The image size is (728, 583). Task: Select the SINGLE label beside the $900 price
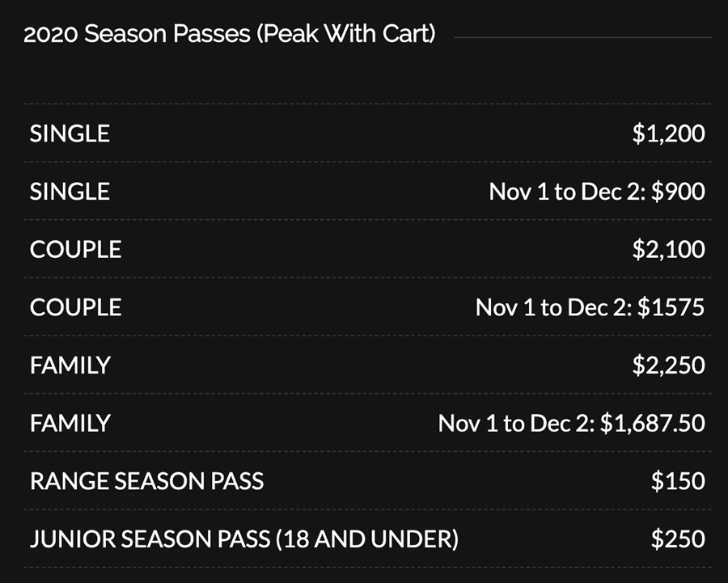(70, 192)
